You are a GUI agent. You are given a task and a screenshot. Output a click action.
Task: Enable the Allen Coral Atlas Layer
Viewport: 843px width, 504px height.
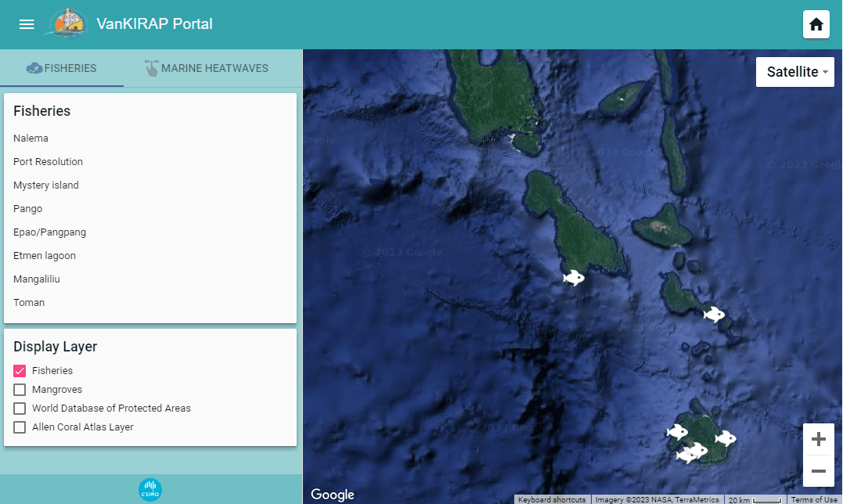[20, 427]
